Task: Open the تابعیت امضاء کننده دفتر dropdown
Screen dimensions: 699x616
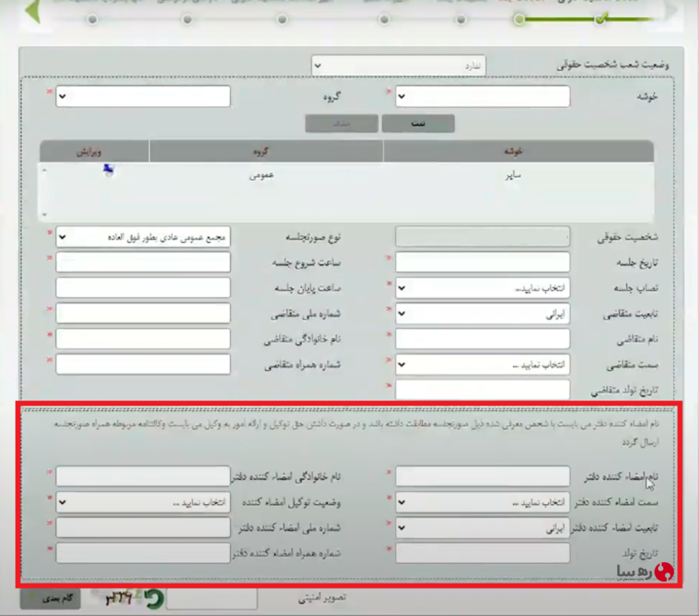Action: (x=482, y=528)
